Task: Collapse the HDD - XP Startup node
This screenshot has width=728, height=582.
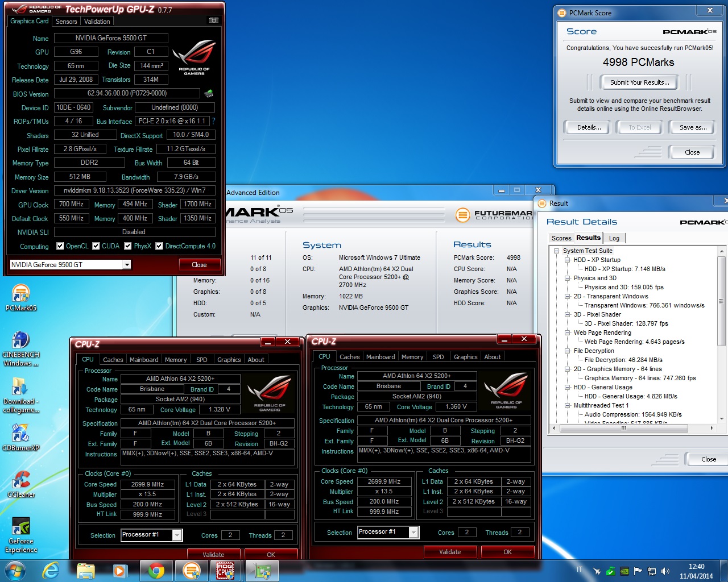Action: (x=567, y=260)
